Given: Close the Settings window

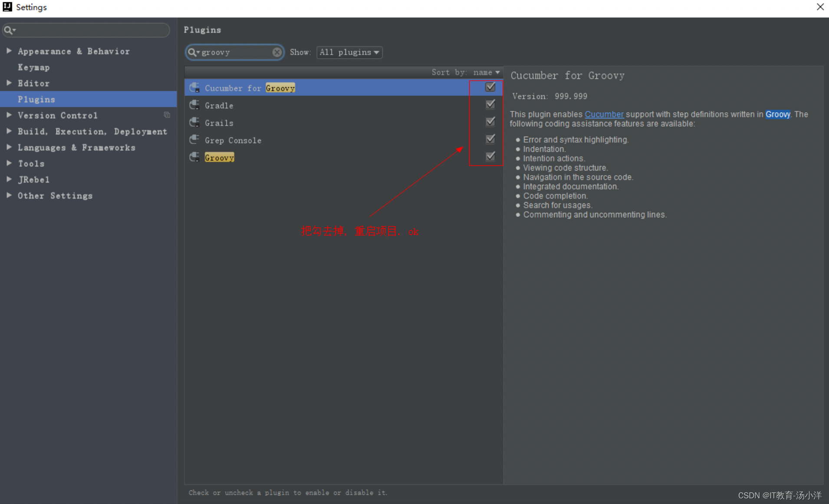Looking at the screenshot, I should (x=820, y=7).
